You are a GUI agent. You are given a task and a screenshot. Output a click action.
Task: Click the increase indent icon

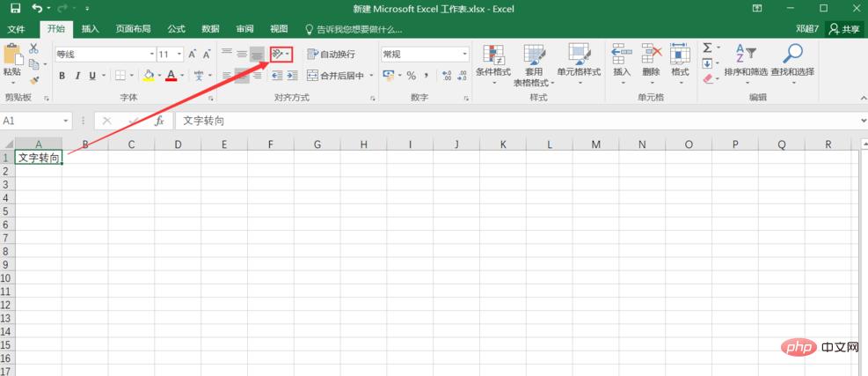coord(292,76)
